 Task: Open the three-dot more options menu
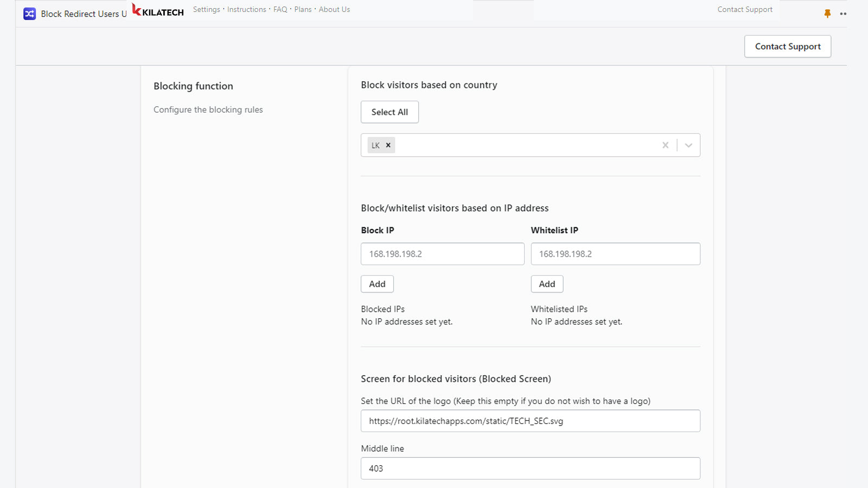click(843, 14)
